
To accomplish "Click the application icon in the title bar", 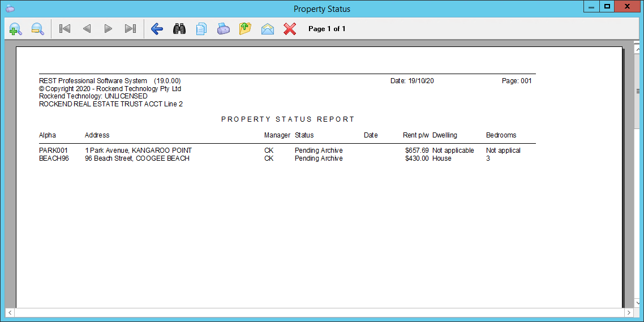I will tap(10, 8).
